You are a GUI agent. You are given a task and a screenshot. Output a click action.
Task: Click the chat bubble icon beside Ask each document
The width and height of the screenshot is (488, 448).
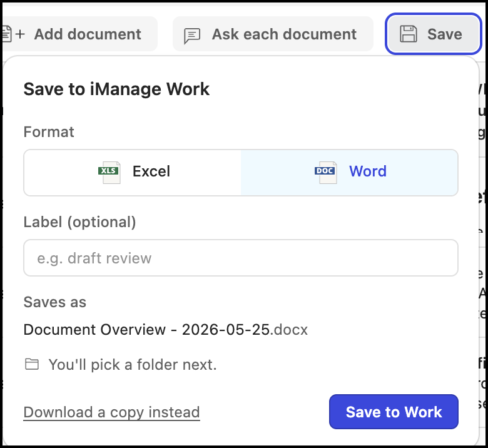192,36
